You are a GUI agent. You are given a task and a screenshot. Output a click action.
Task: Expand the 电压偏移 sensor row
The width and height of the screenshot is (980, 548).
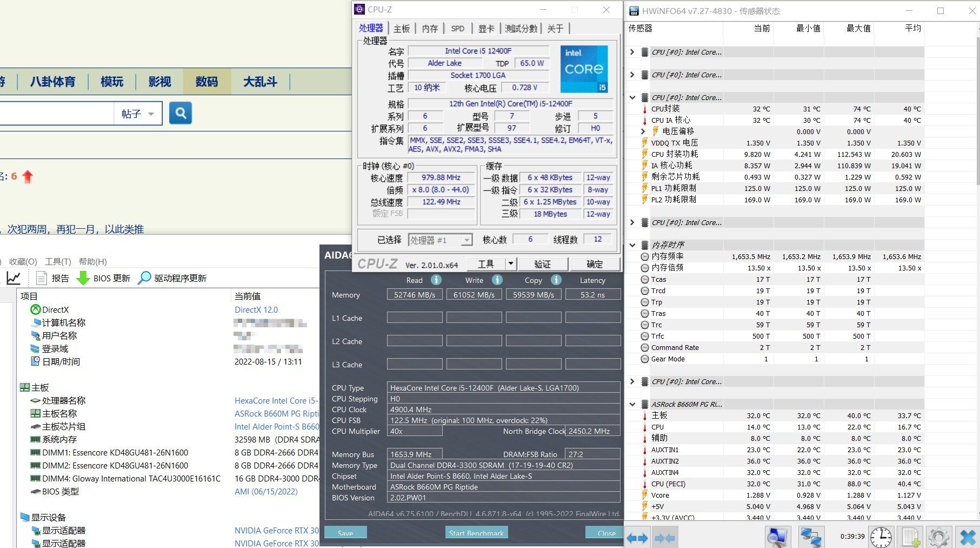click(643, 131)
